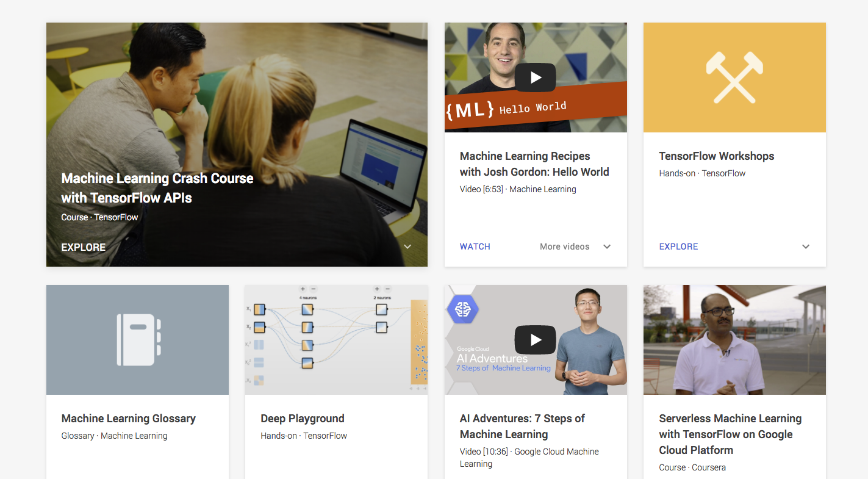Expand the TensorFlow Workshops card chevron
Viewport: 868px width, 479px height.
(806, 247)
